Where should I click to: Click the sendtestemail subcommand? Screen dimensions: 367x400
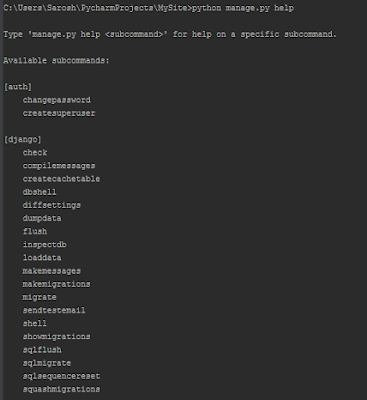point(54,310)
